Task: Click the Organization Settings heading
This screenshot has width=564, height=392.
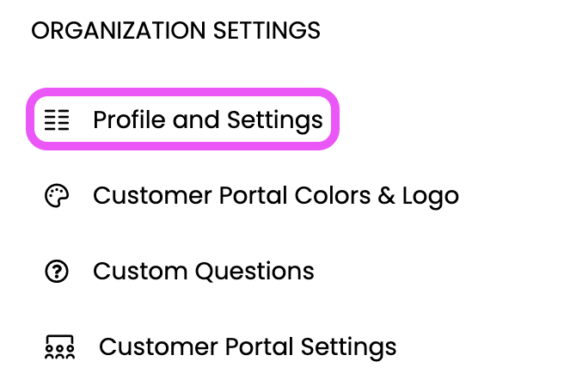Action: click(x=176, y=31)
